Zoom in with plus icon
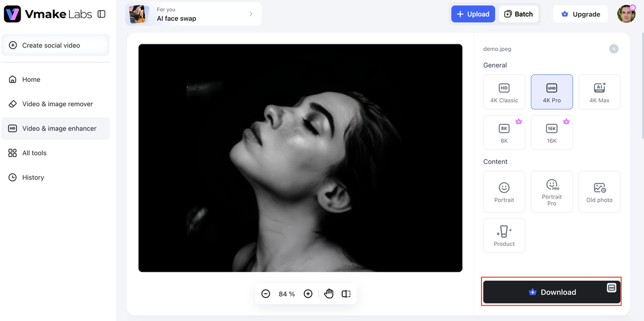This screenshot has height=321, width=644. coord(308,294)
